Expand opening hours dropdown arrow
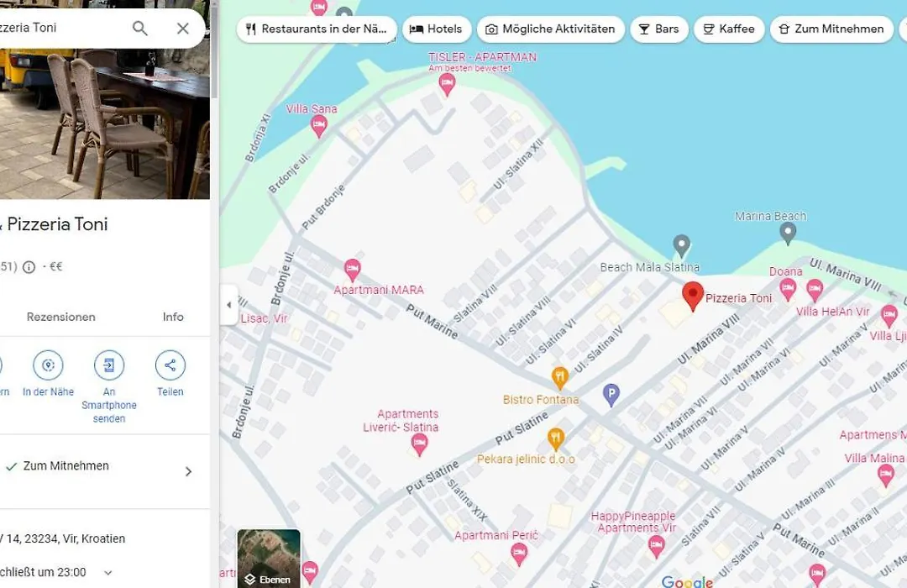907x588 pixels. click(x=107, y=572)
